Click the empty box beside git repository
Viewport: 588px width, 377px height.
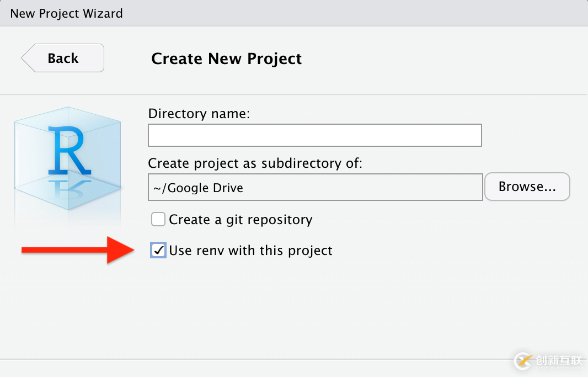158,220
